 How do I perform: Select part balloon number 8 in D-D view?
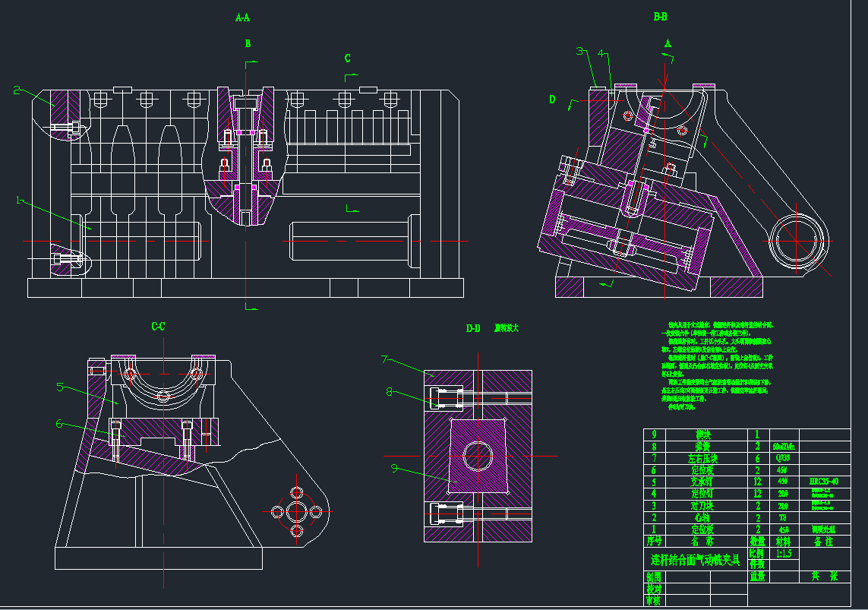tap(390, 392)
